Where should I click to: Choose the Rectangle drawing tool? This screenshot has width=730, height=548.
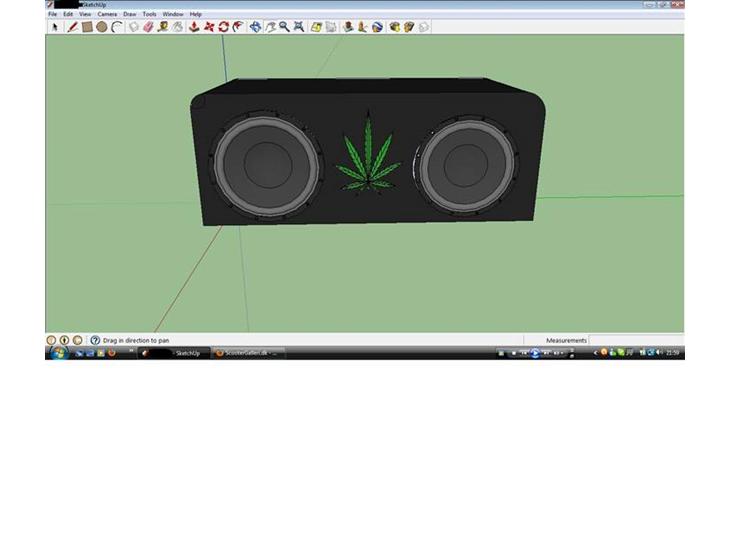[87, 27]
